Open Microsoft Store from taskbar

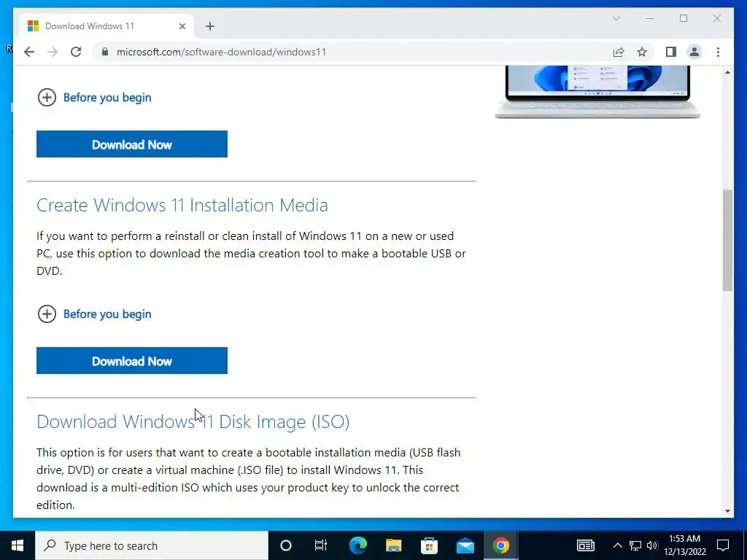(429, 545)
